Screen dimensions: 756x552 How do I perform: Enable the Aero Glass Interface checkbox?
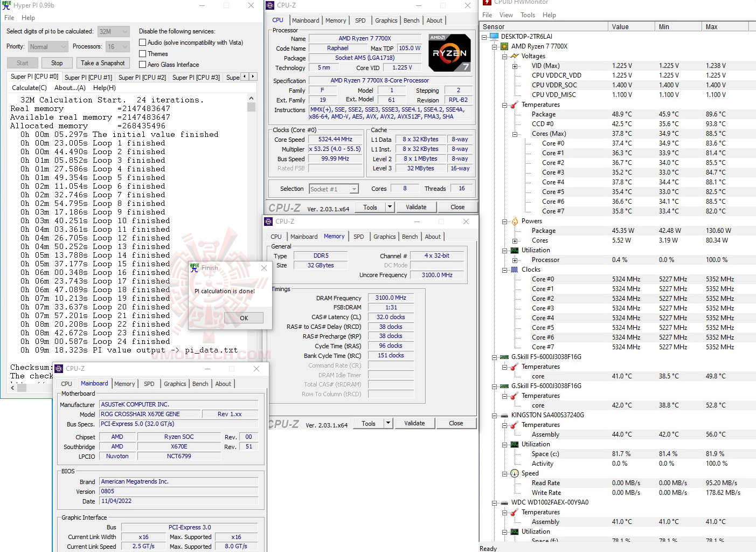click(142, 64)
